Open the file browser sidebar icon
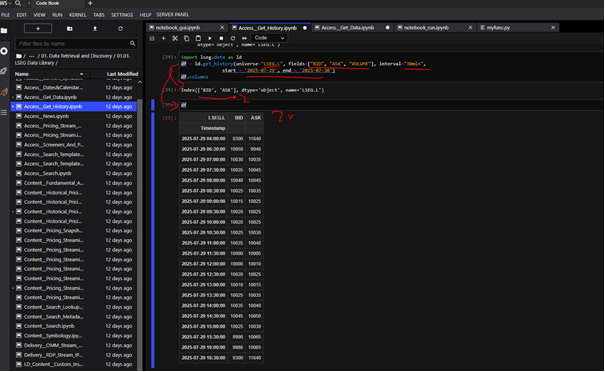 4,30
